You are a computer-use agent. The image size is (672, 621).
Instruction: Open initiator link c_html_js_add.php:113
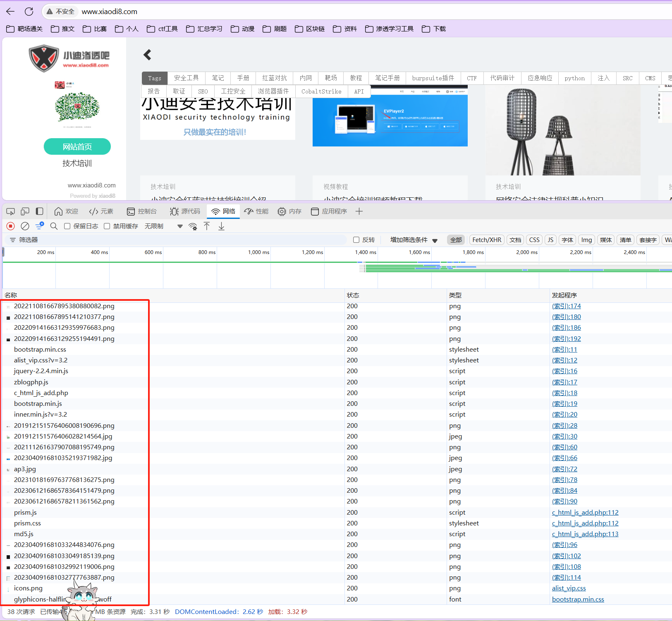pos(585,534)
